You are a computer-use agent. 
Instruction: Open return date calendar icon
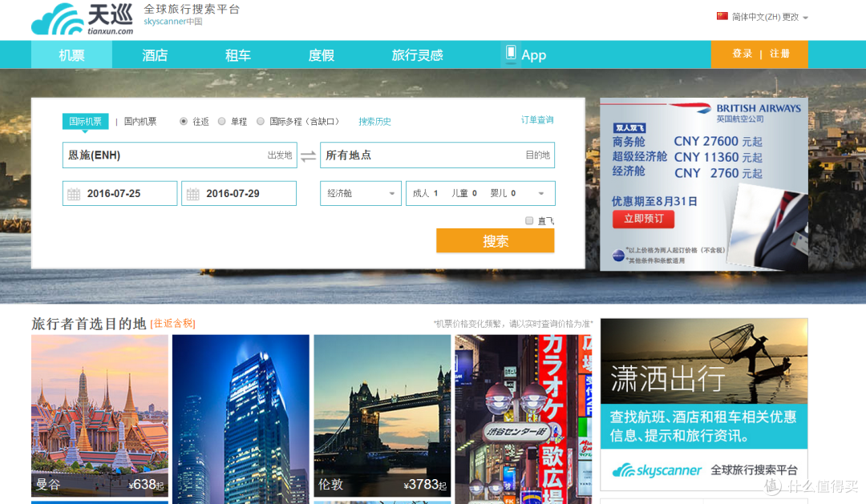192,194
